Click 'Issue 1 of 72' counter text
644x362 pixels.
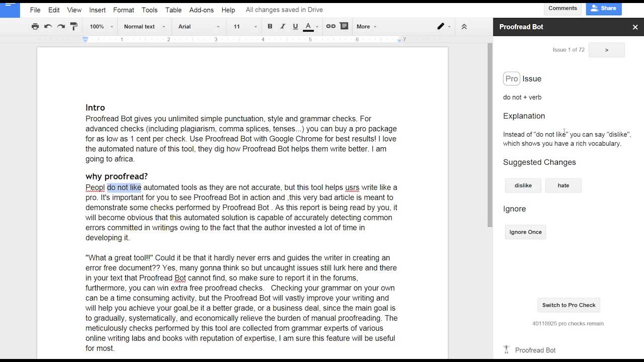tap(569, 50)
